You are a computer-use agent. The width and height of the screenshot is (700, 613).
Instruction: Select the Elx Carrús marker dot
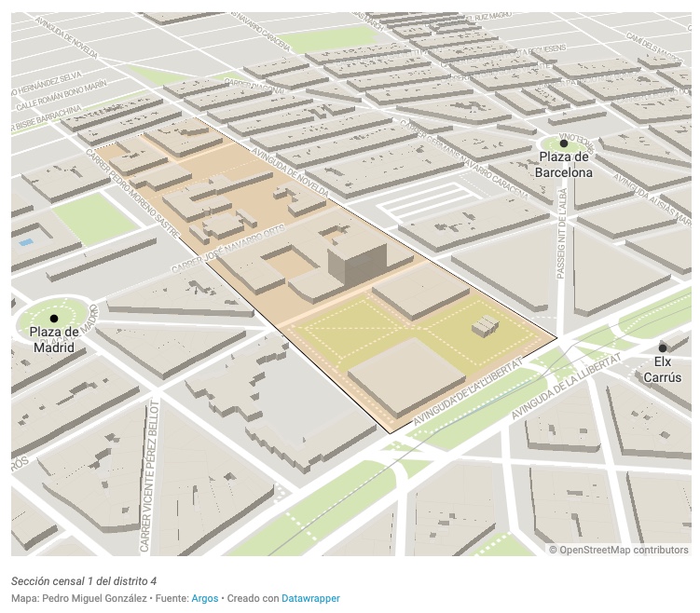663,347
